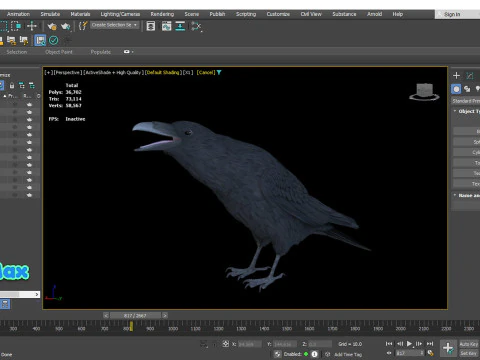Open the Schematic View nodes icon
Screen dimensions: 480x360
click(x=196, y=26)
